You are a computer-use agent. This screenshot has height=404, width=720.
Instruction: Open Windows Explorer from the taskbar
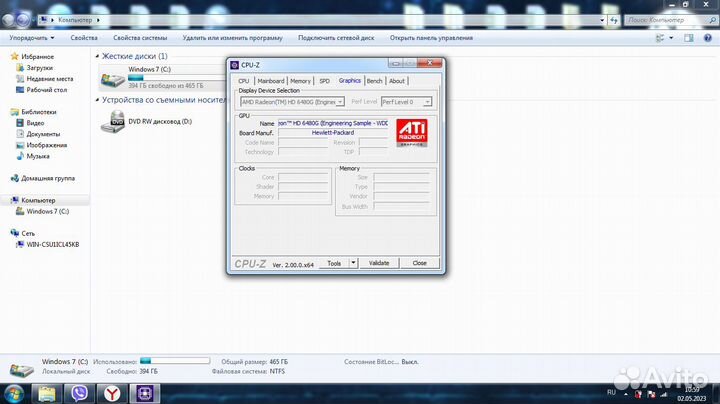tap(48, 393)
